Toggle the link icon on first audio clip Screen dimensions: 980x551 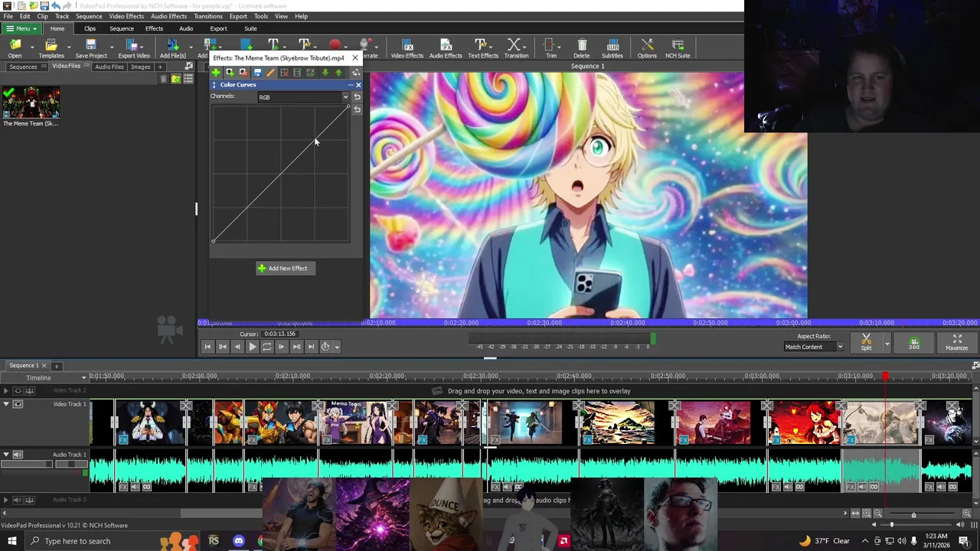pos(147,487)
